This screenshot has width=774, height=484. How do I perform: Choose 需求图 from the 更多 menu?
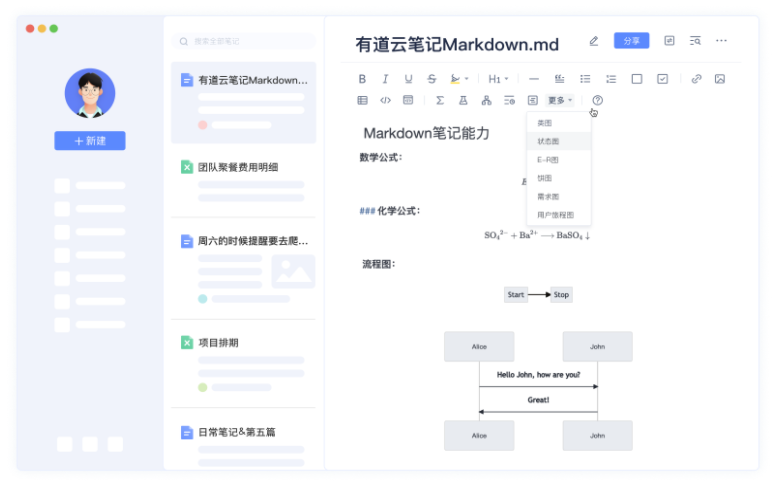pyautogui.click(x=559, y=197)
